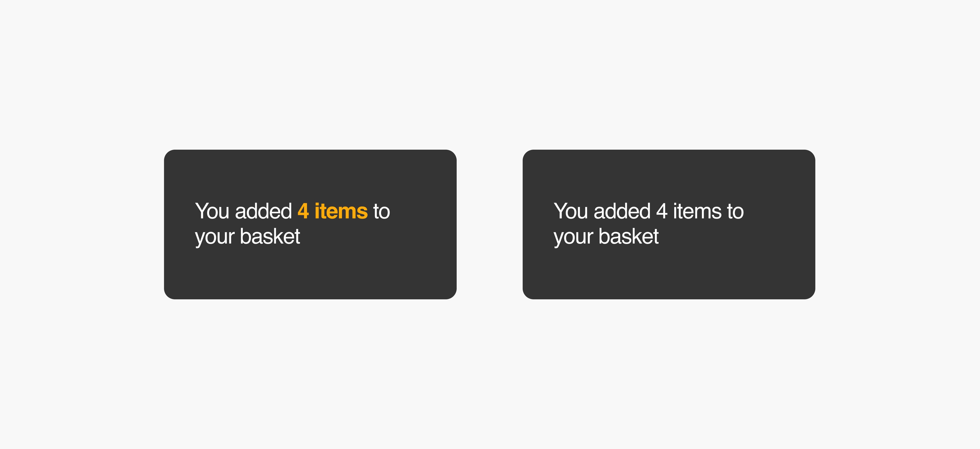Screen dimensions: 980x449
Task: Click the word "to" in right card
Action: (x=735, y=212)
